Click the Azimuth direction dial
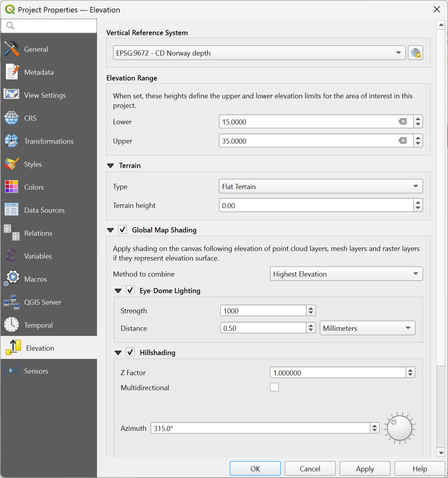Screen dimensions: 448x478 (399, 428)
